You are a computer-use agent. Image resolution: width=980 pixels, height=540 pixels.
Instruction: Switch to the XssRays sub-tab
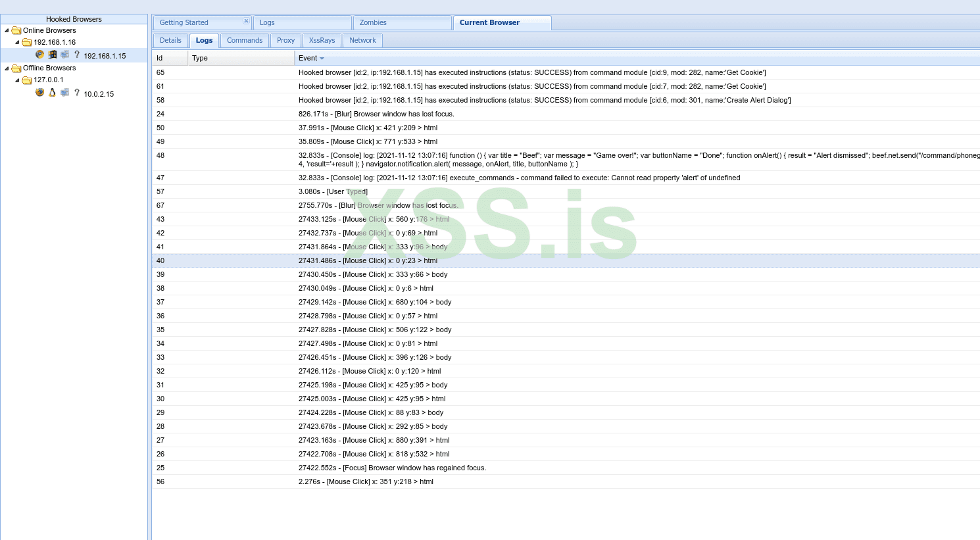(322, 40)
